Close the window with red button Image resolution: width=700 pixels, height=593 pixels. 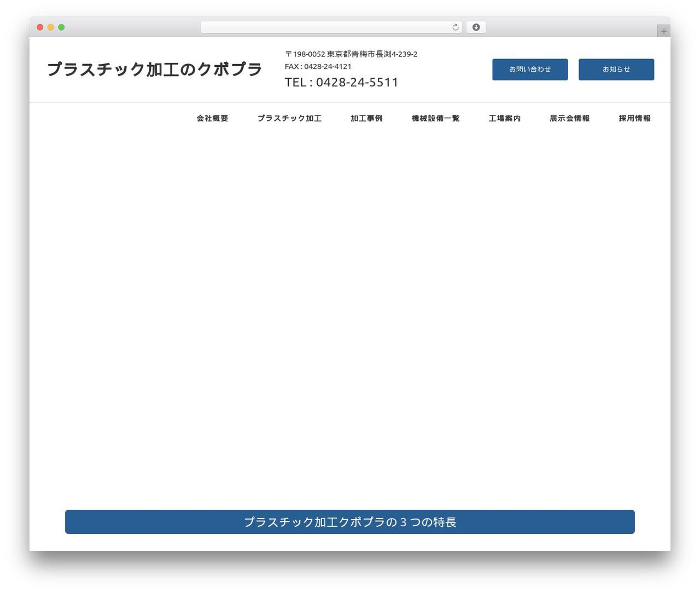[x=40, y=27]
